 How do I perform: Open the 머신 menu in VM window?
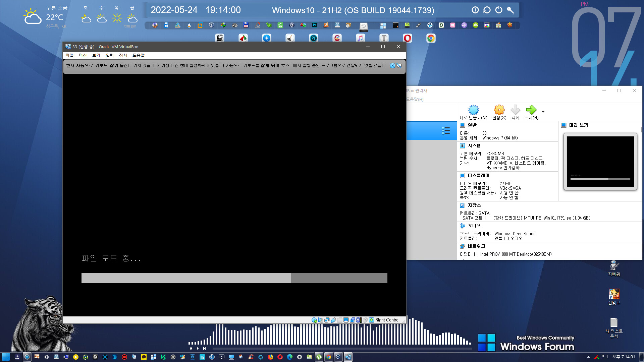pos(83,55)
